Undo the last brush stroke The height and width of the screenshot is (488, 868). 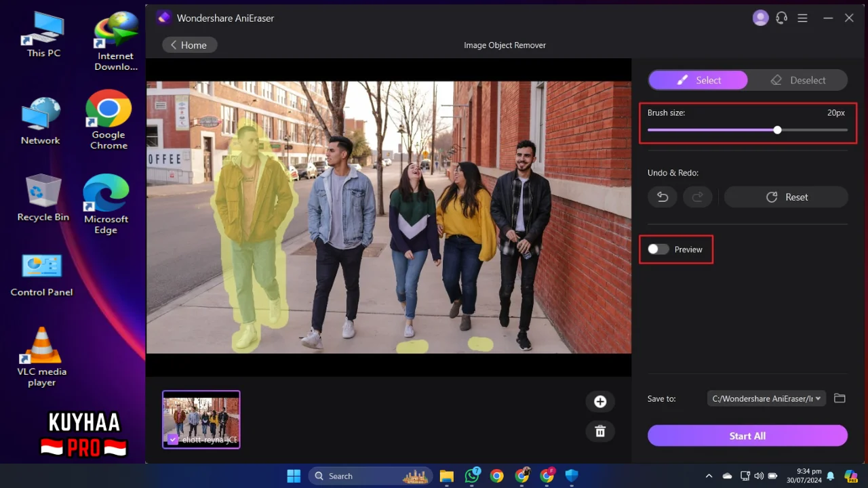(x=663, y=197)
